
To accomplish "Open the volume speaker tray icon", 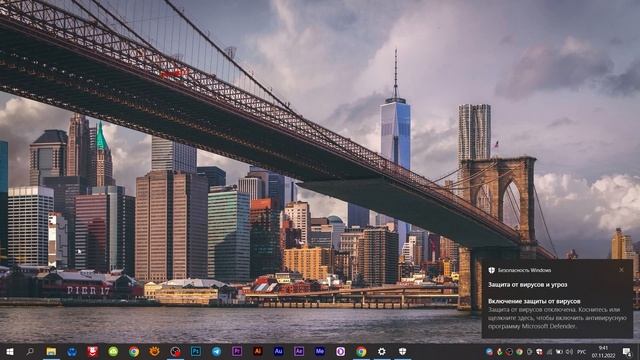I will click(x=569, y=351).
